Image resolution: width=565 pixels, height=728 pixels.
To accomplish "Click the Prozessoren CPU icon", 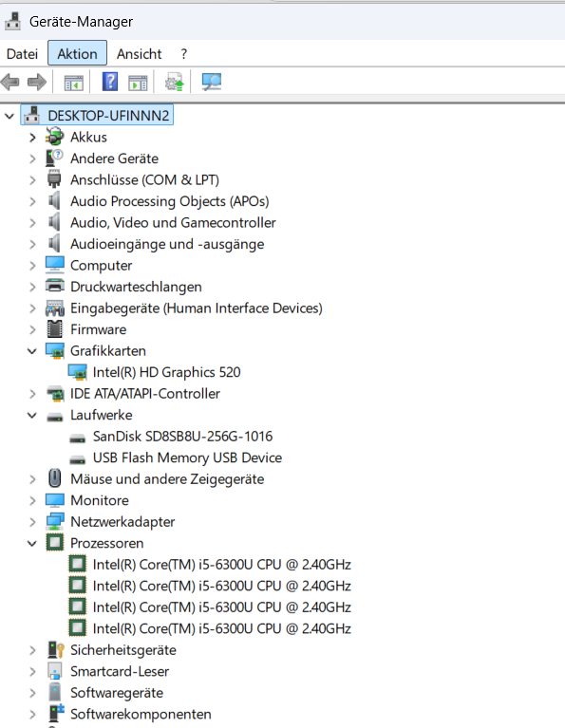I will (x=55, y=542).
